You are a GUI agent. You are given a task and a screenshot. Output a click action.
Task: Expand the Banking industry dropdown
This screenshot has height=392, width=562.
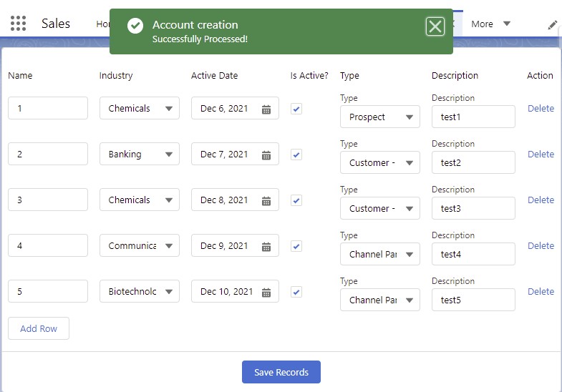[140, 155]
